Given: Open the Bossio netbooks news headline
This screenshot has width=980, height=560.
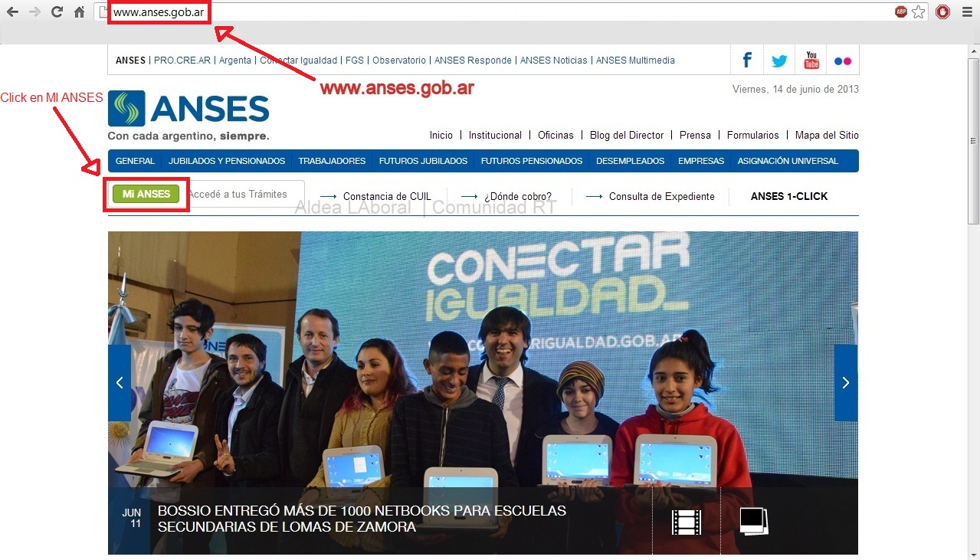Looking at the screenshot, I should (362, 519).
